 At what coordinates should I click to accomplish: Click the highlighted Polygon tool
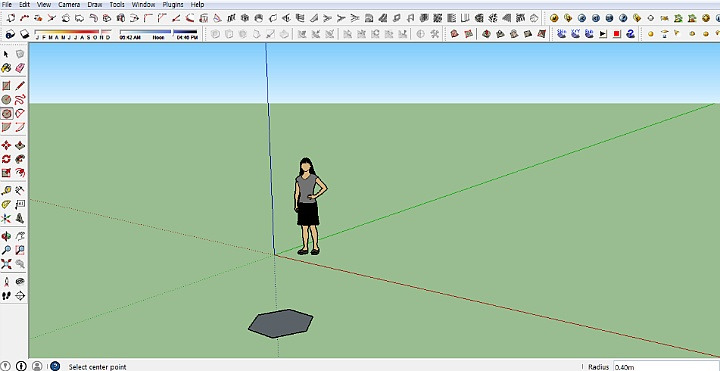tap(6, 113)
